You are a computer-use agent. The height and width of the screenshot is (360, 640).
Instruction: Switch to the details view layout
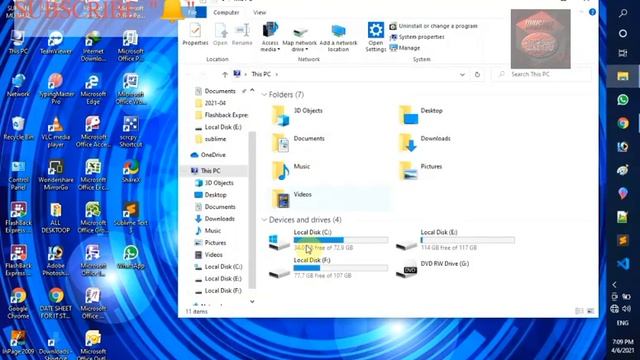579,311
